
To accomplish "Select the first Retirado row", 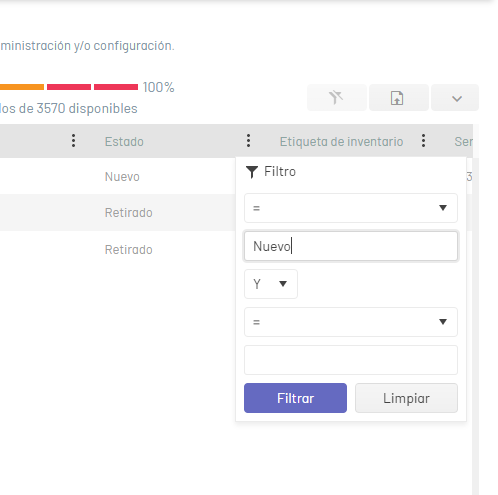I will point(118,212).
